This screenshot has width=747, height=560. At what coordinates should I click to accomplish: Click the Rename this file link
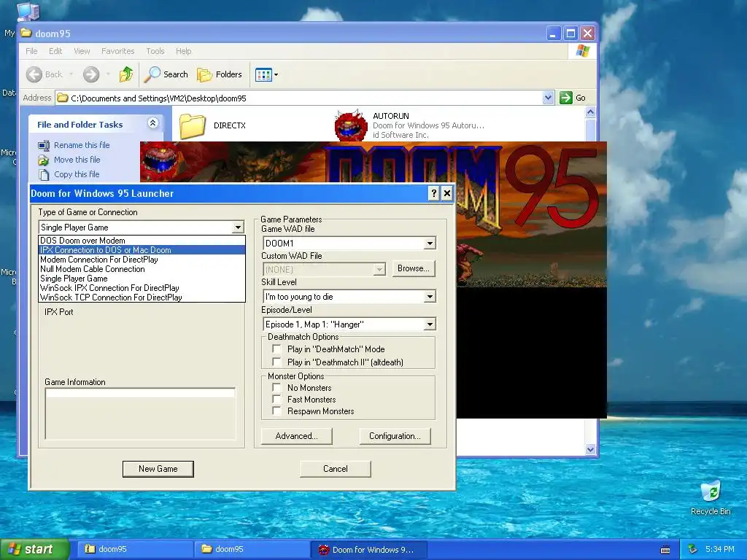pyautogui.click(x=82, y=145)
